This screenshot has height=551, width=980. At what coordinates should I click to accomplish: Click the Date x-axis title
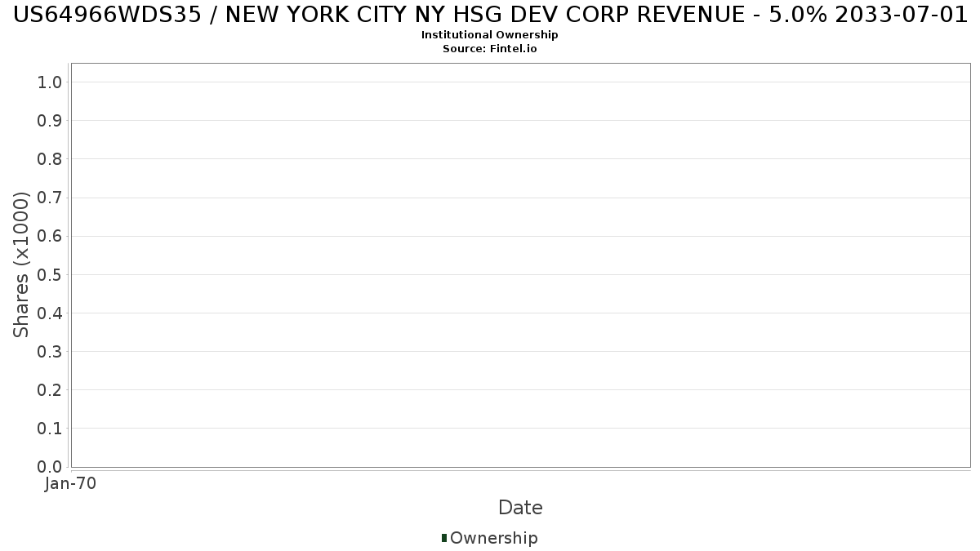[x=520, y=508]
